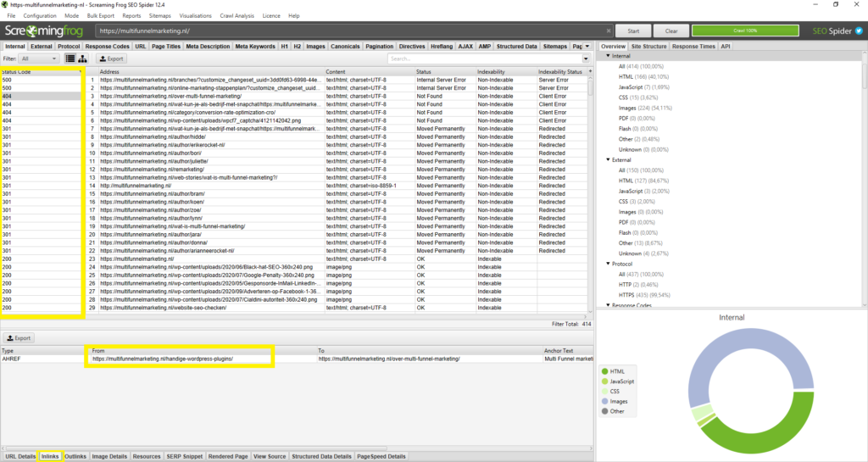This screenshot has height=462, width=868.
Task: Select the Images (224) overview row
Action: 645,108
